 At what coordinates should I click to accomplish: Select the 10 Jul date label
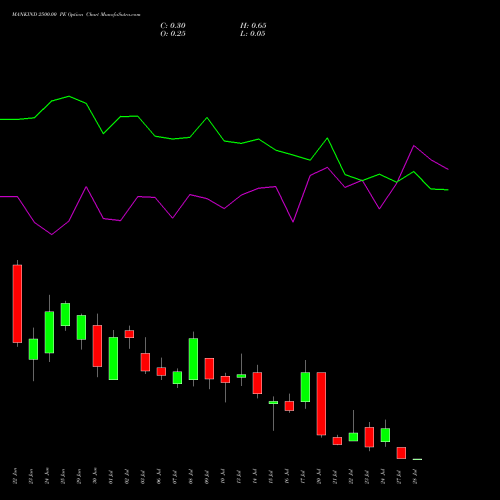pos(223,476)
